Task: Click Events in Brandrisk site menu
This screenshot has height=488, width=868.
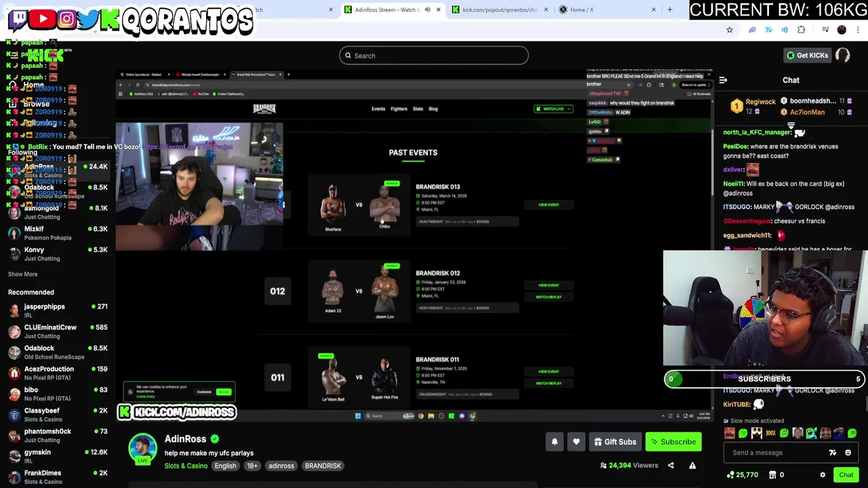Action: pos(378,108)
